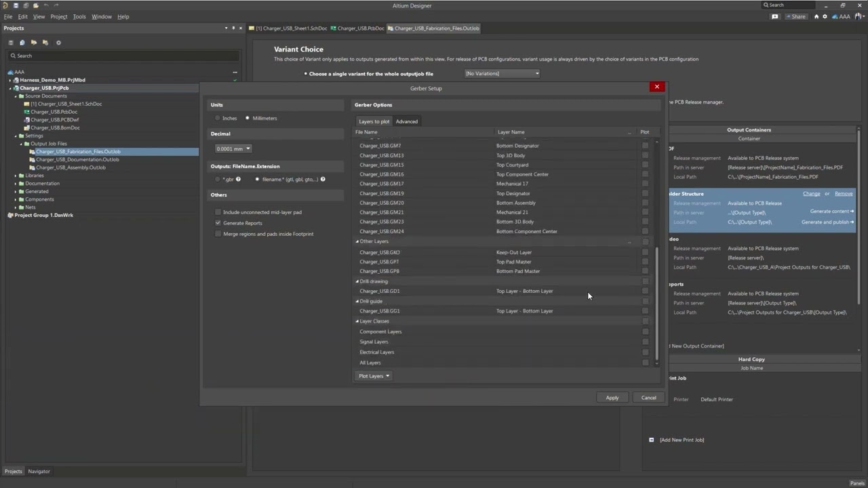Enable Include unconnected mid-layer pad

pyautogui.click(x=218, y=212)
